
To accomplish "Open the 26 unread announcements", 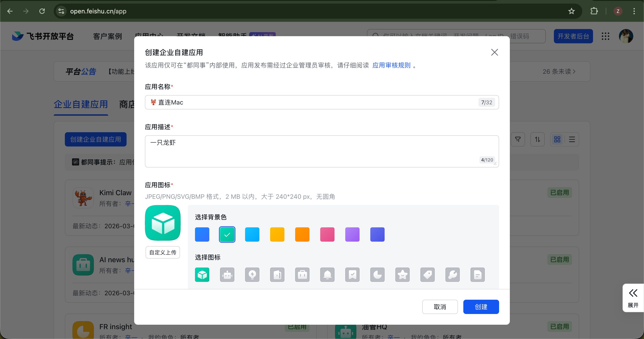I will pyautogui.click(x=559, y=72).
